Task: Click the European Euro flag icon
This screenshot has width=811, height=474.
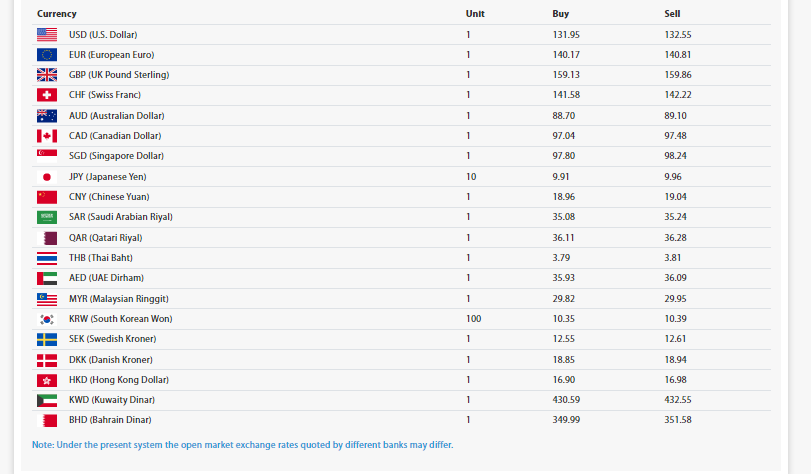Action: click(x=47, y=54)
